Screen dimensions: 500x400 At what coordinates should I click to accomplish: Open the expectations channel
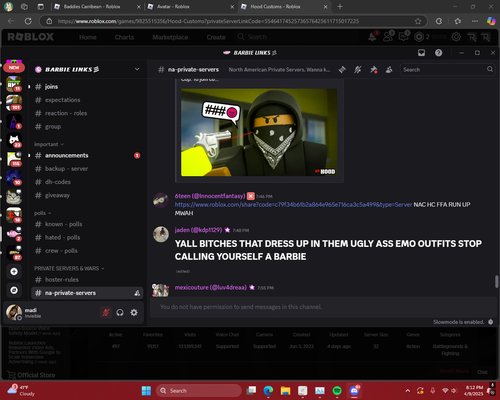87,100
